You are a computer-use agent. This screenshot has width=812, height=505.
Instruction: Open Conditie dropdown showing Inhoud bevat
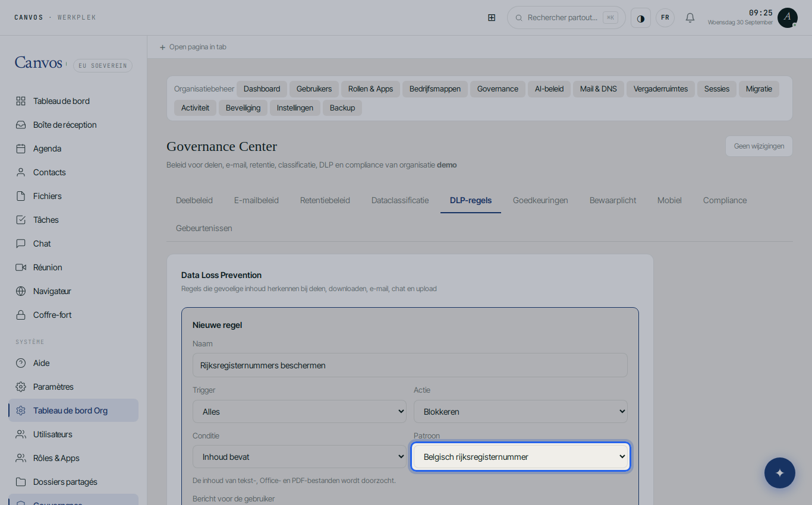pyautogui.click(x=300, y=457)
